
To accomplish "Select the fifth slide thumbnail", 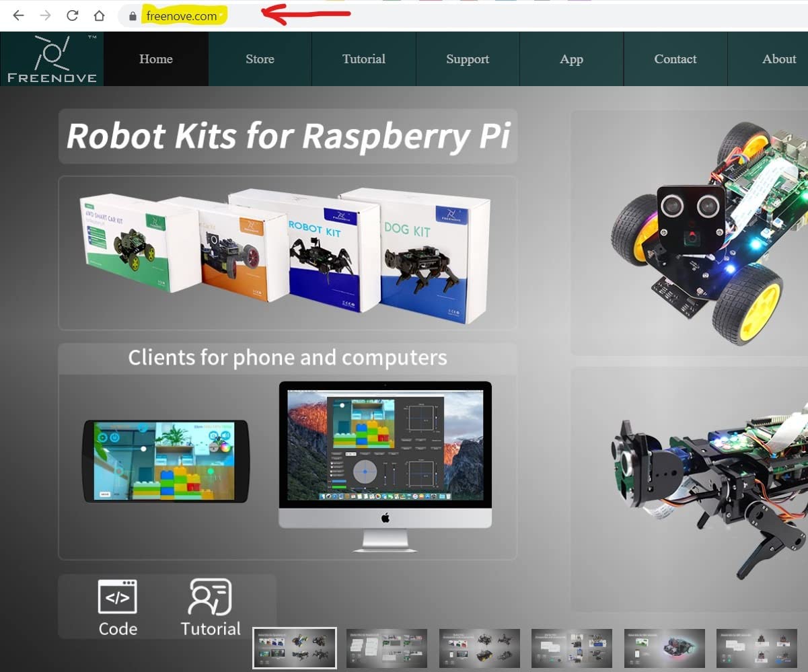I will tap(665, 648).
